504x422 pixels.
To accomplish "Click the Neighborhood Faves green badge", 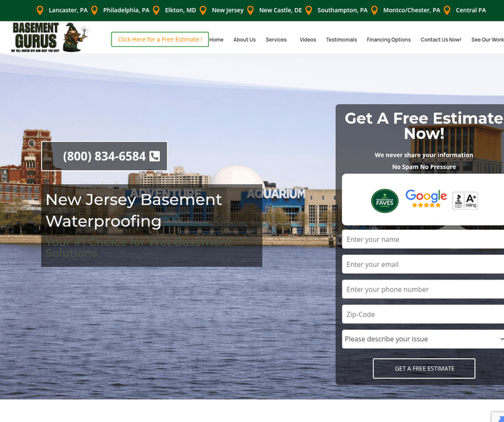I will point(385,200).
